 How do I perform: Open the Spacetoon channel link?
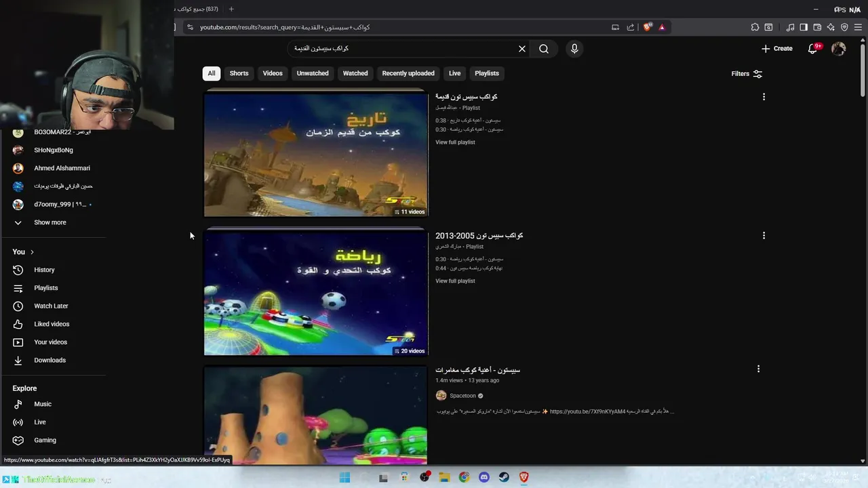462,396
